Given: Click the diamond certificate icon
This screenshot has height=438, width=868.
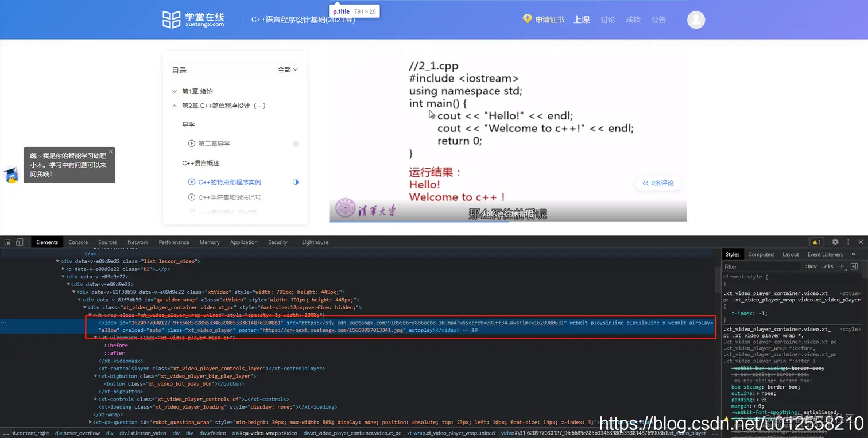Looking at the screenshot, I should coord(527,19).
